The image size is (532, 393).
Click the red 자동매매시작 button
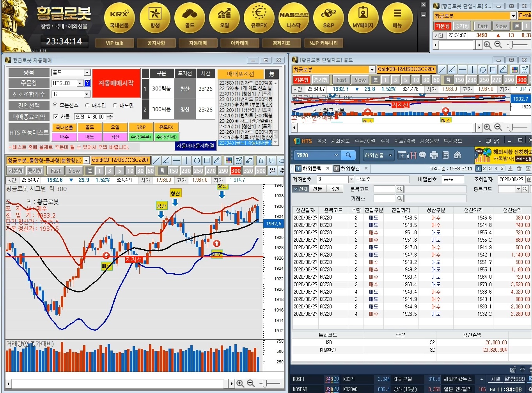(x=116, y=83)
